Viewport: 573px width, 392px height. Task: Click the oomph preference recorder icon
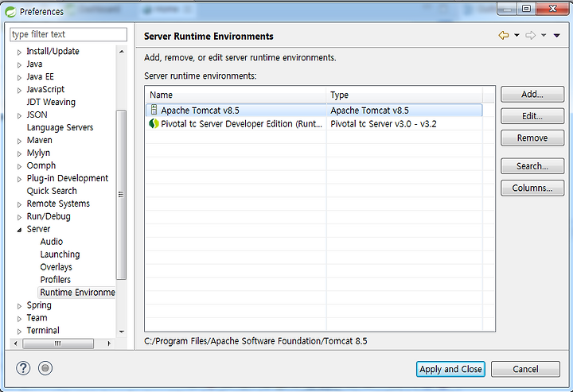[45, 368]
